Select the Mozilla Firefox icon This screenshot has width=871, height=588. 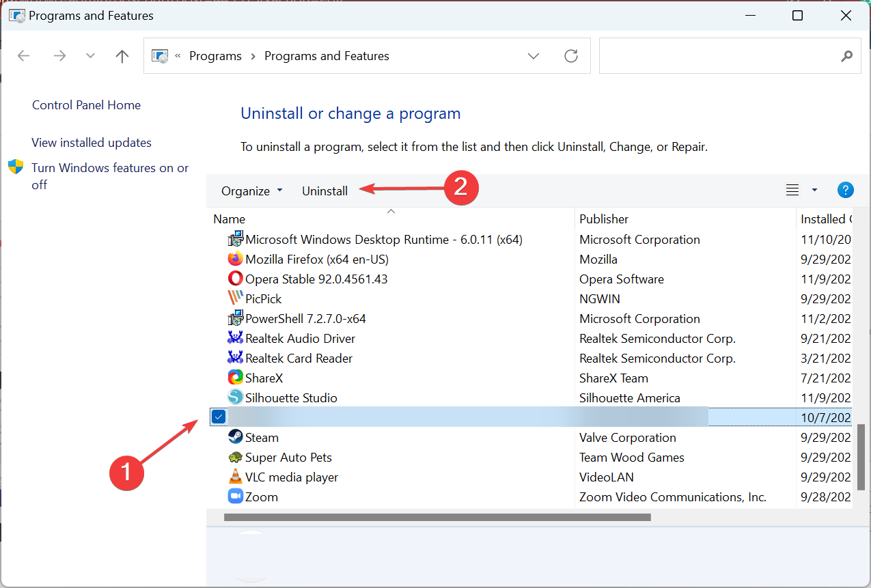point(236,259)
